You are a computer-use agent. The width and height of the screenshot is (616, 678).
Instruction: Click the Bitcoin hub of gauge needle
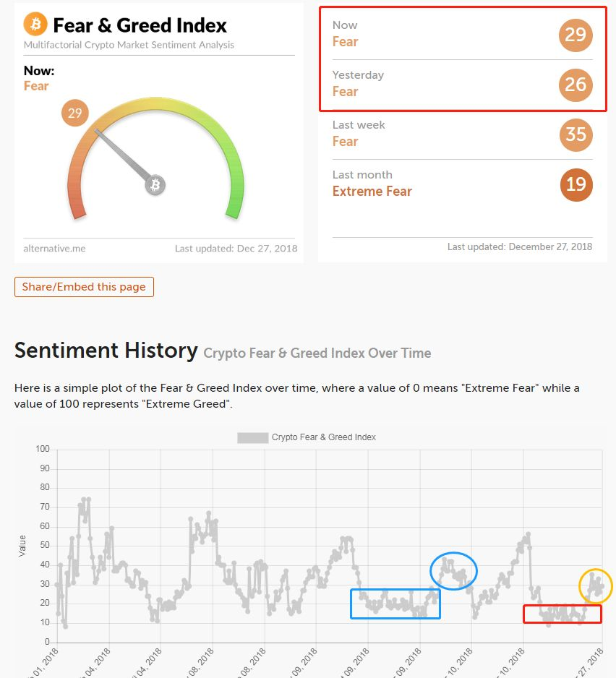coord(155,185)
